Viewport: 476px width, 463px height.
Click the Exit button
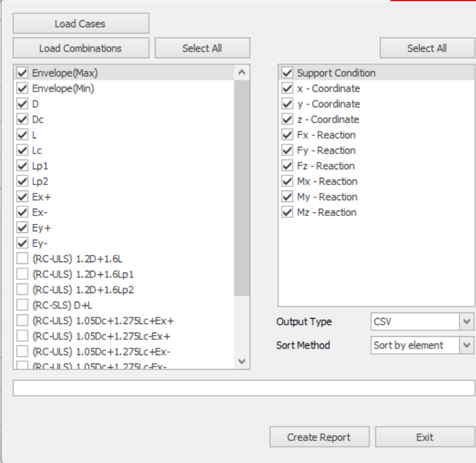(x=425, y=438)
